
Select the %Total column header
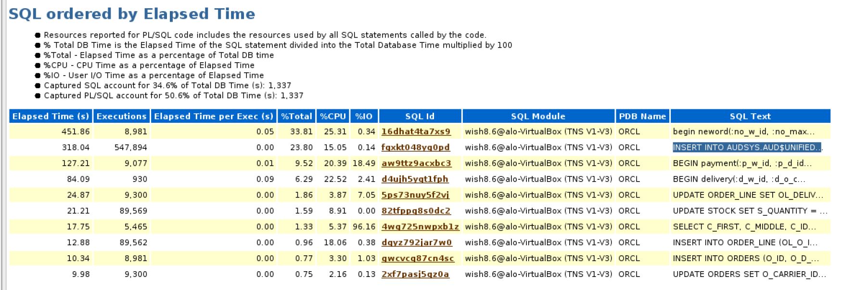tap(296, 116)
